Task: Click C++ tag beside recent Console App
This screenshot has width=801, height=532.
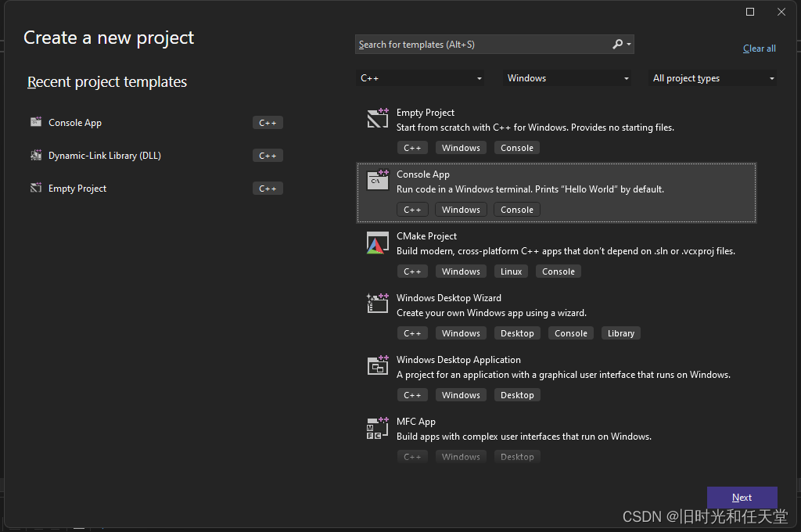Action: coord(268,123)
